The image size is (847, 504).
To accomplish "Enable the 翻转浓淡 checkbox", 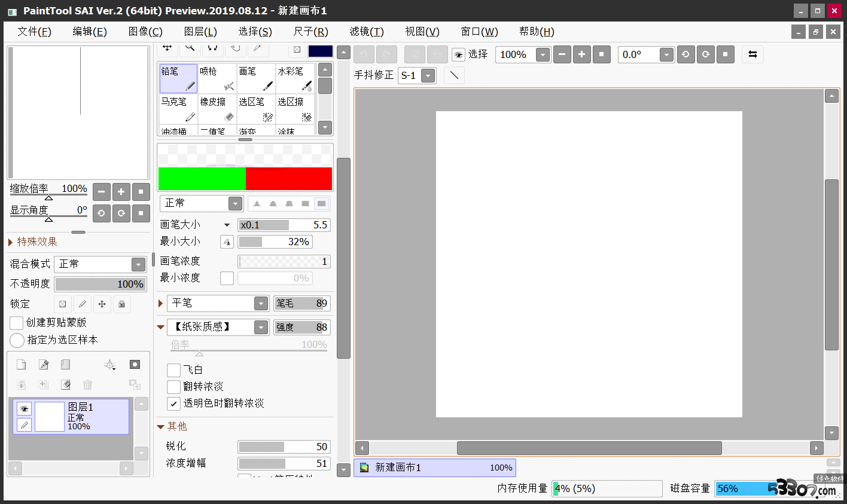I will point(174,387).
